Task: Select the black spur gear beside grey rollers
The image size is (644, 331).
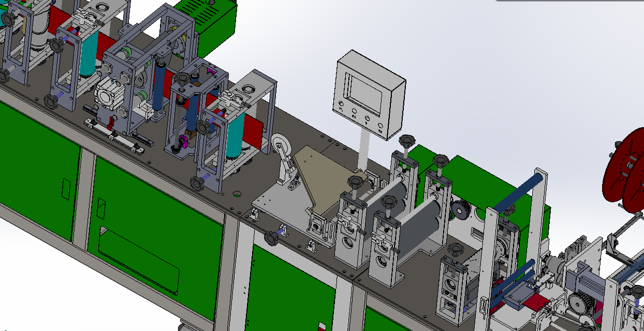Action: point(461,210)
